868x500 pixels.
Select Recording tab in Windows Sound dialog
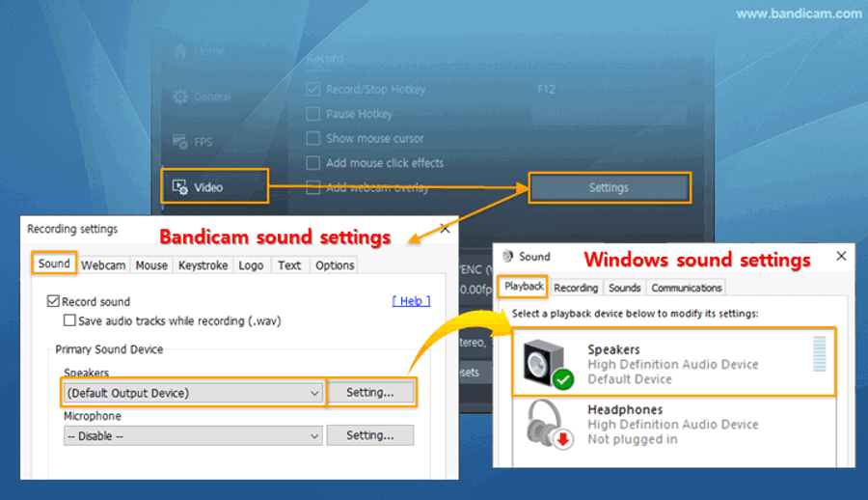click(576, 288)
